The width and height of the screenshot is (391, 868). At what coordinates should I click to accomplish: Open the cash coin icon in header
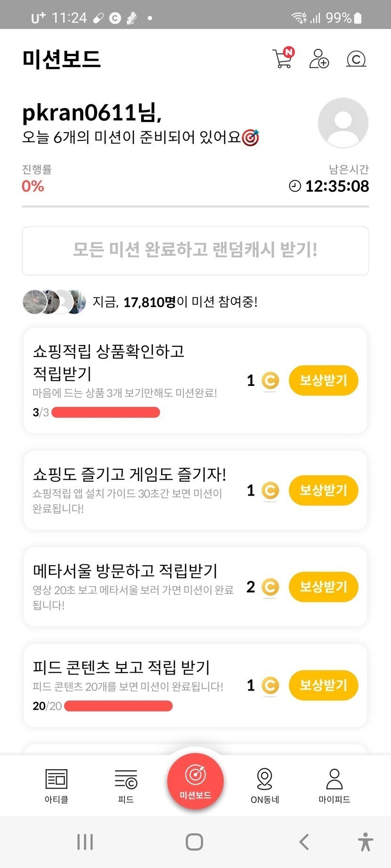tap(356, 59)
